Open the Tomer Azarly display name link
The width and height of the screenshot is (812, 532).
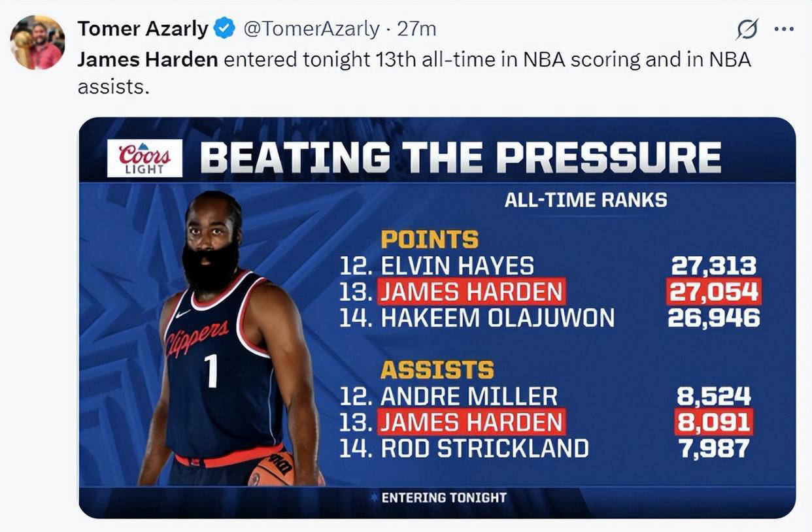pos(143,29)
